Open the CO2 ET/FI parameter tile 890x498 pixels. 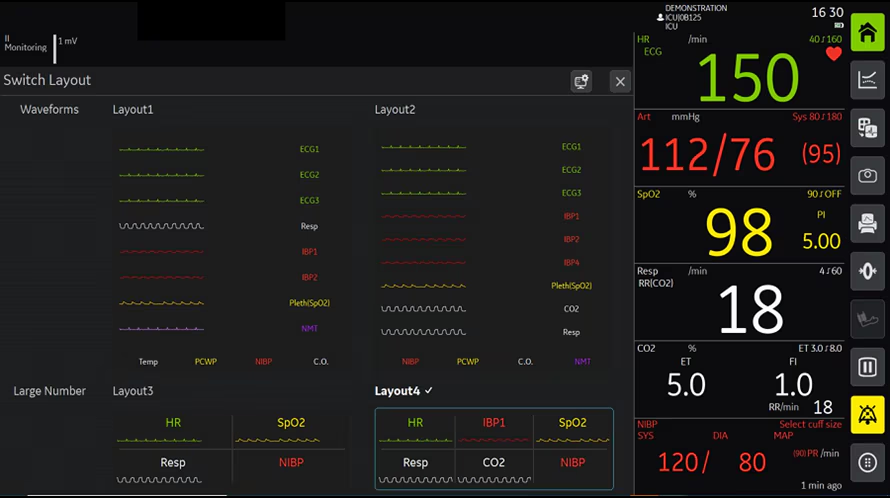click(740, 379)
